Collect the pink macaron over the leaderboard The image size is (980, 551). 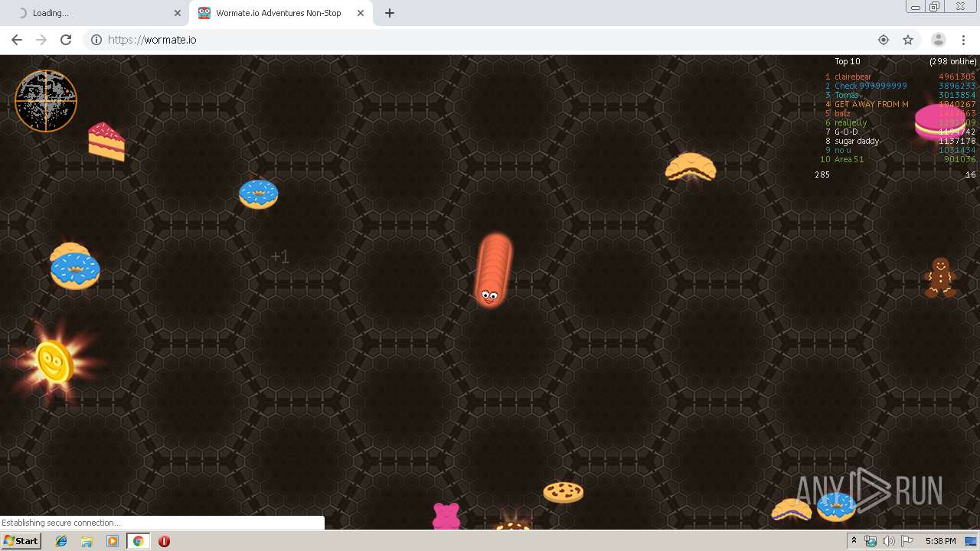[939, 122]
